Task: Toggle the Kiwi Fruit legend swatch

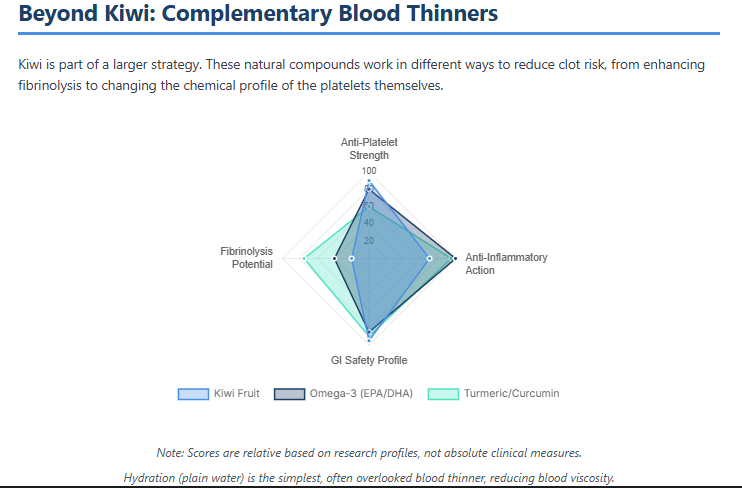Action: (x=193, y=393)
